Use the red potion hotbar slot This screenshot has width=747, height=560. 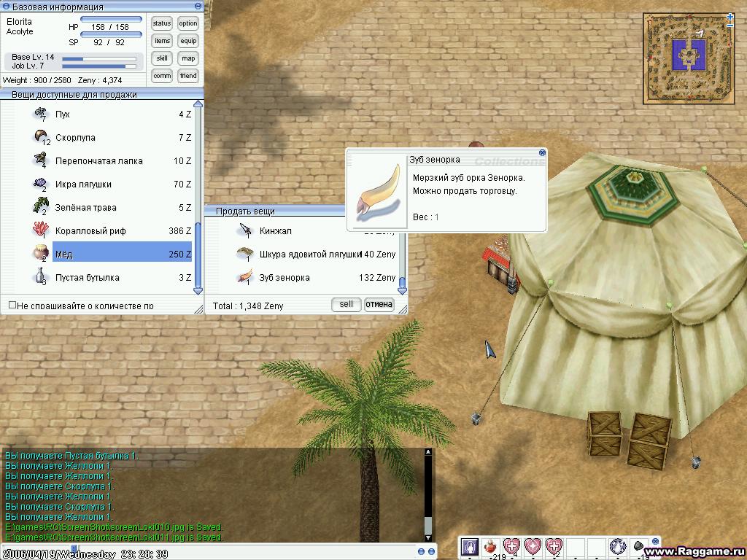point(491,547)
